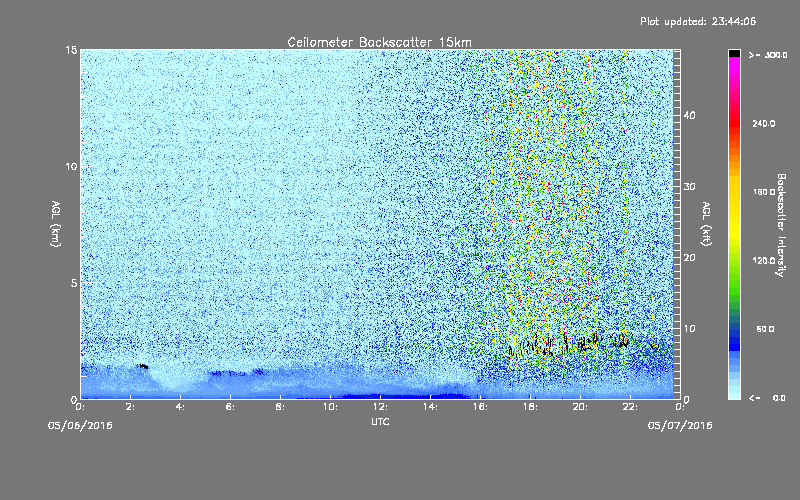
Task: Click the '8:' hour tick label
Action: point(281,407)
